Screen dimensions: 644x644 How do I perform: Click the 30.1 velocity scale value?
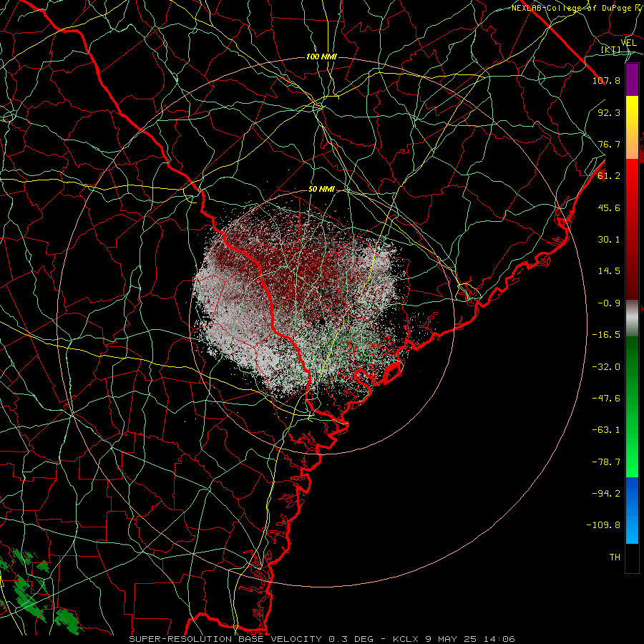pos(609,240)
